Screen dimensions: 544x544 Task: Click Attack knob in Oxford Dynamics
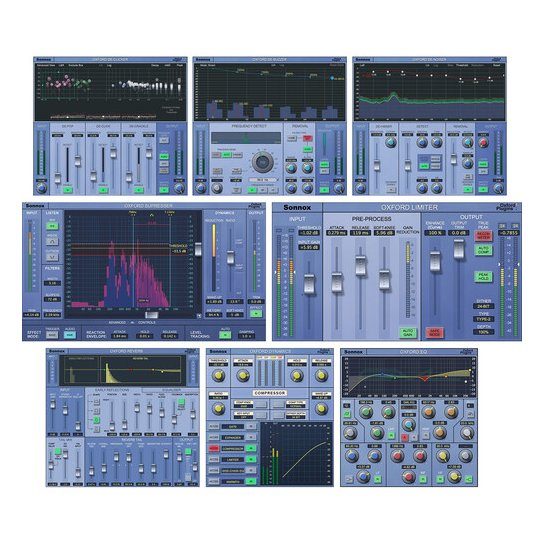click(243, 375)
